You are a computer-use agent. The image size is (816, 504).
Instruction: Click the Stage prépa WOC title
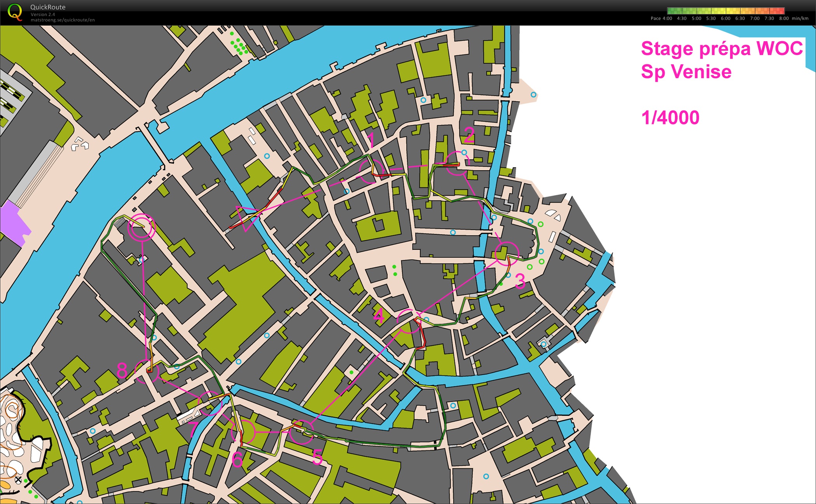[722, 49]
